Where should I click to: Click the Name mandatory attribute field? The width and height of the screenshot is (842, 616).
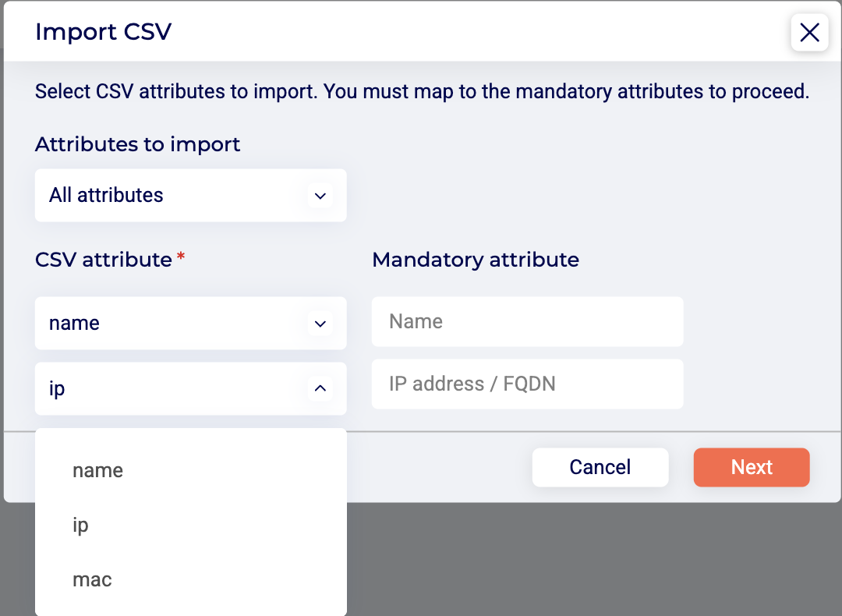click(527, 322)
